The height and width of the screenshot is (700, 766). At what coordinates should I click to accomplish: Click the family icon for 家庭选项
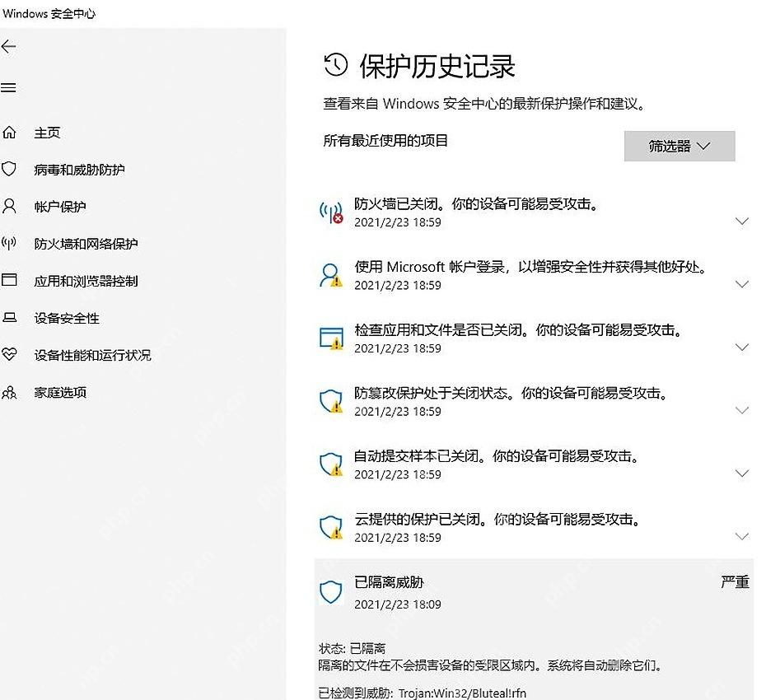coord(9,392)
